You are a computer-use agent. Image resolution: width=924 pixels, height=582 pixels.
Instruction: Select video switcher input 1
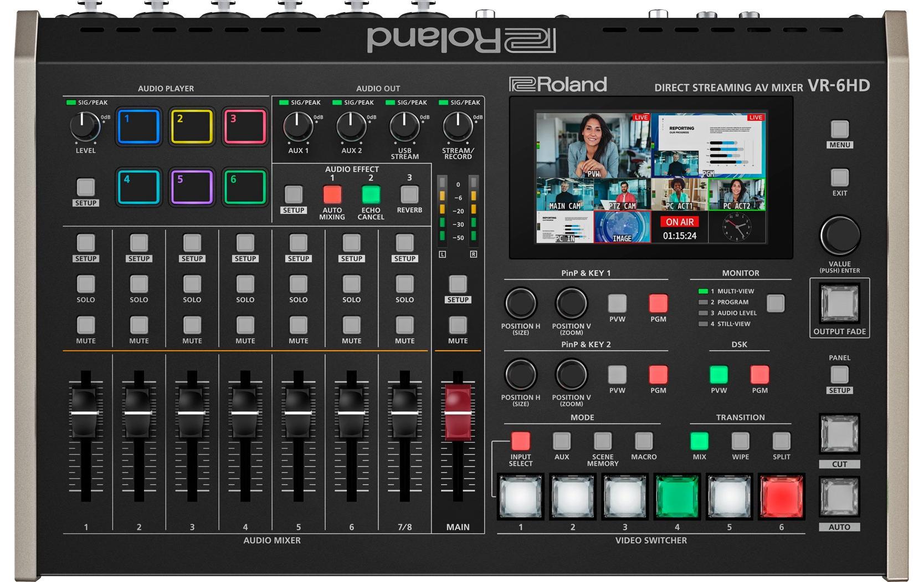521,497
